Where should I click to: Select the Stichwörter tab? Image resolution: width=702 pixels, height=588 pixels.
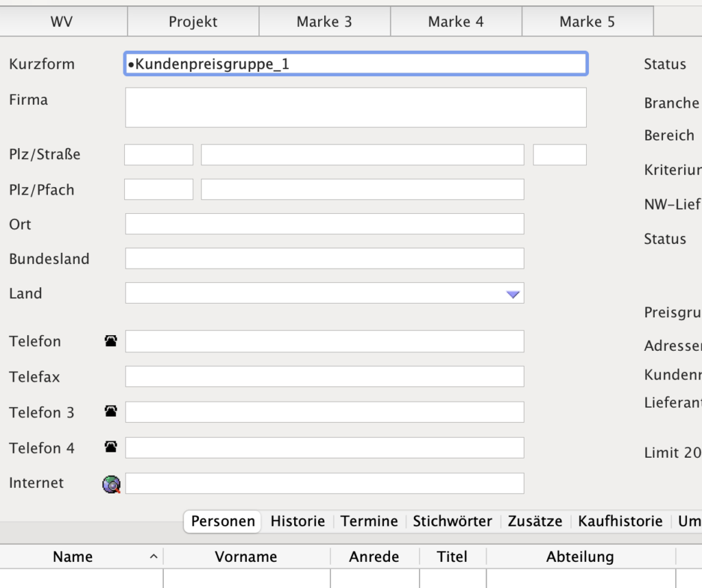coord(452,522)
